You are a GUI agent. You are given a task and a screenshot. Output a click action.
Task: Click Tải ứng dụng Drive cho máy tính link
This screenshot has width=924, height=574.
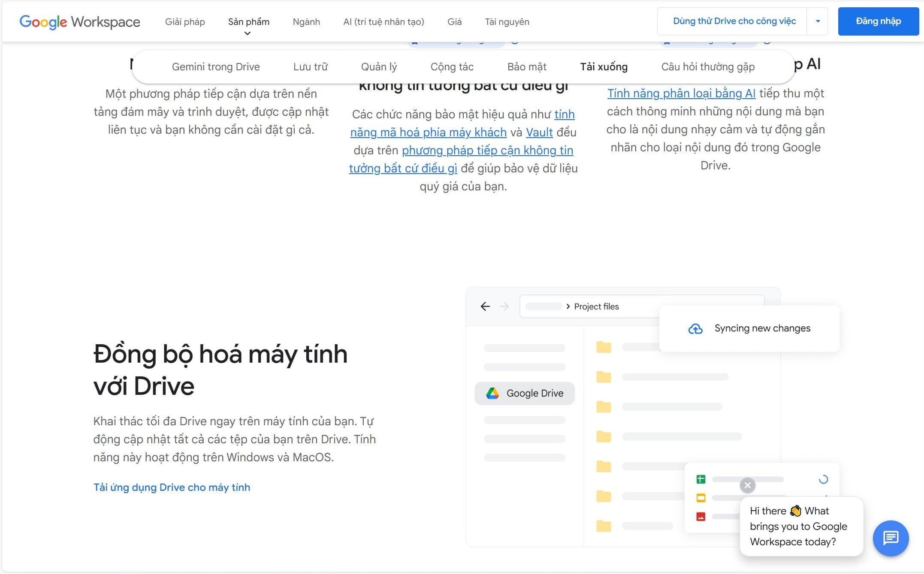172,487
